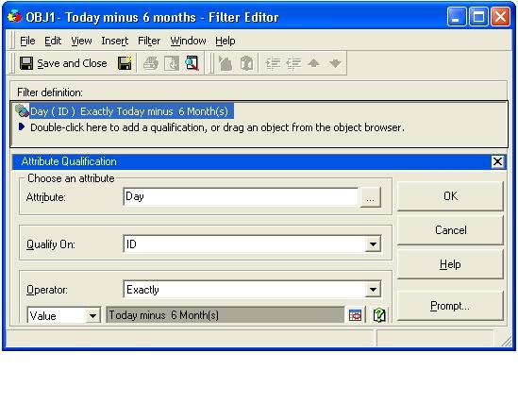
Task: Click the Prompt... button
Action: coord(450,306)
